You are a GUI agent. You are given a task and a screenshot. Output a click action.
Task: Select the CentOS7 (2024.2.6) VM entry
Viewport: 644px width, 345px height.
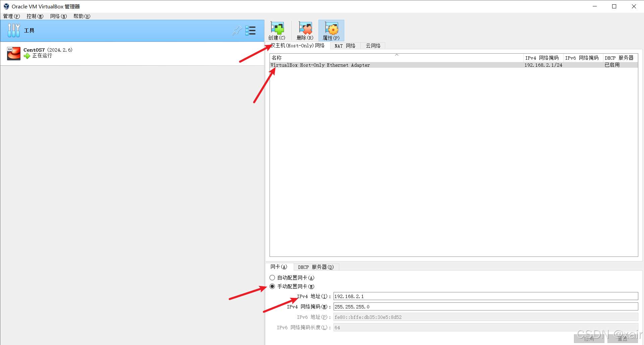(132, 54)
